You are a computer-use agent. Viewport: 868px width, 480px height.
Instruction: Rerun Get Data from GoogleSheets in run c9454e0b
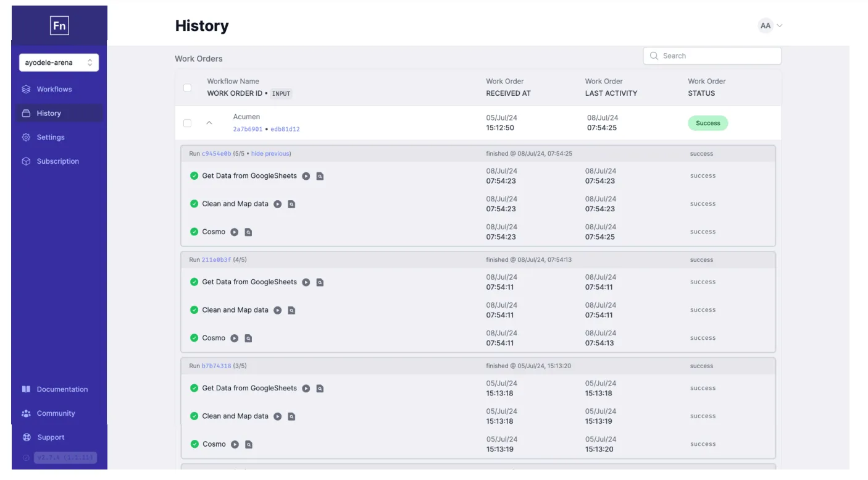point(306,176)
